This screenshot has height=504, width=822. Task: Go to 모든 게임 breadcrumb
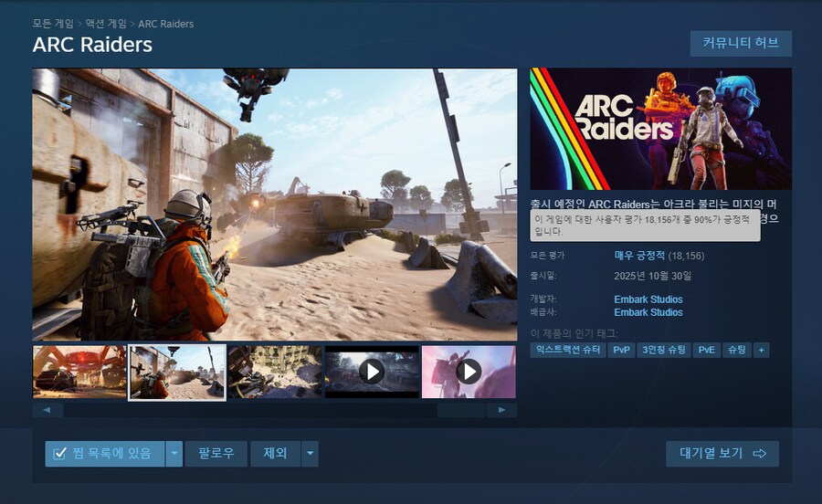tap(54, 24)
